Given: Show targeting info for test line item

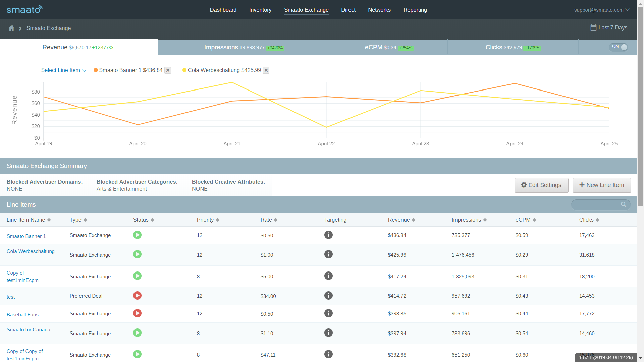Looking at the screenshot, I should click(328, 296).
